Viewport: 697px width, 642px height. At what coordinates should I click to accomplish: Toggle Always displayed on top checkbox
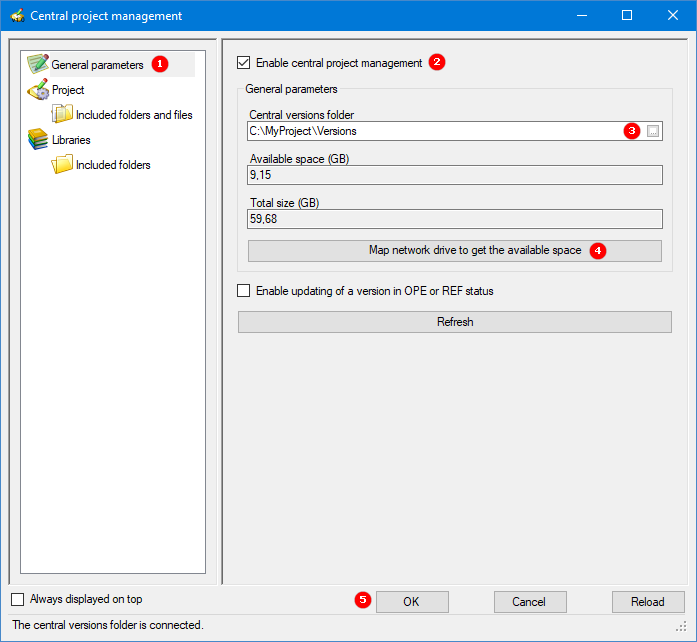[18, 600]
